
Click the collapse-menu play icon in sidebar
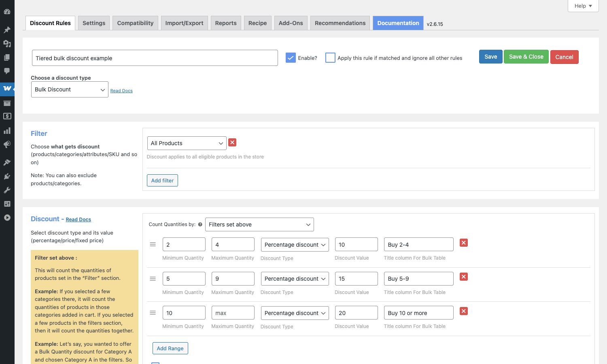pyautogui.click(x=7, y=218)
